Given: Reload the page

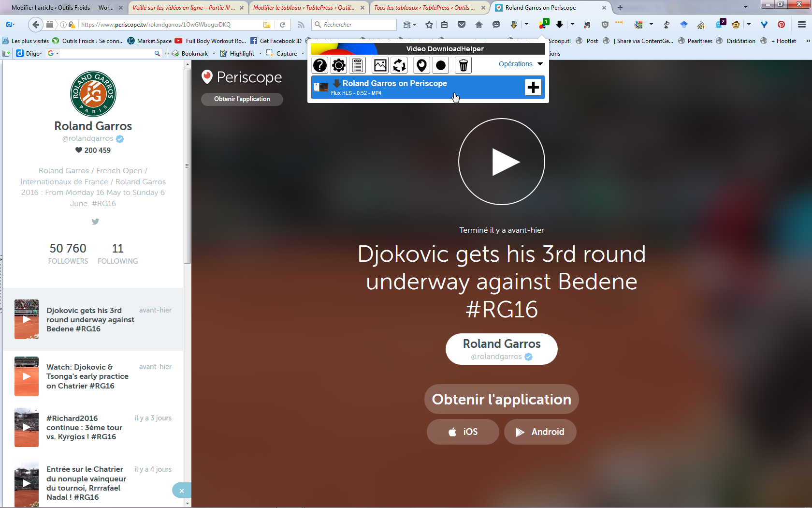Looking at the screenshot, I should [283, 25].
